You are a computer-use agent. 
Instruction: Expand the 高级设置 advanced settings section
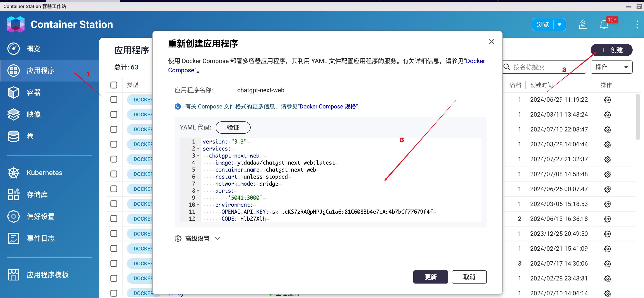pos(197,239)
